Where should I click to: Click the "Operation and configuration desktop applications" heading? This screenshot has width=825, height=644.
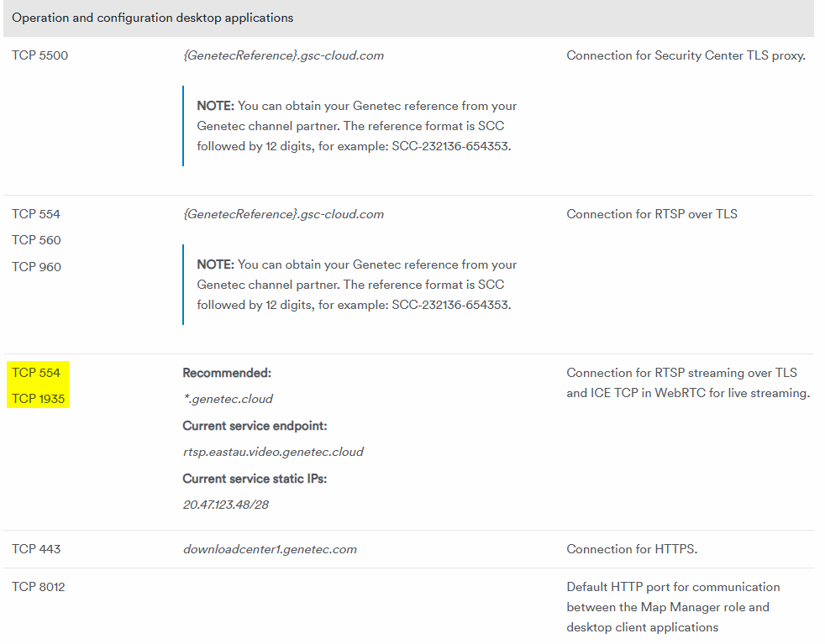point(153,18)
